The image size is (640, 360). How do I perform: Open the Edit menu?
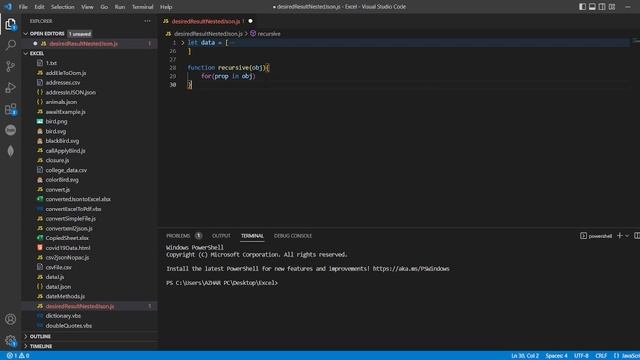point(39,7)
